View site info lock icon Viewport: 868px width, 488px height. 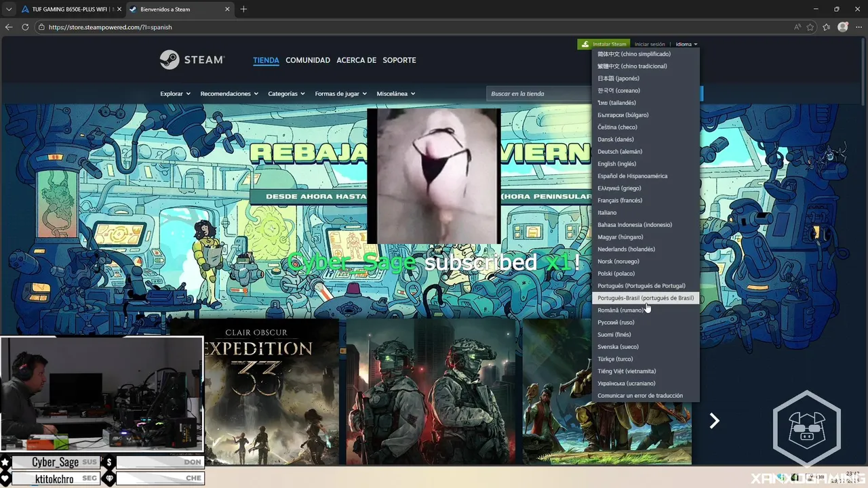(x=41, y=27)
